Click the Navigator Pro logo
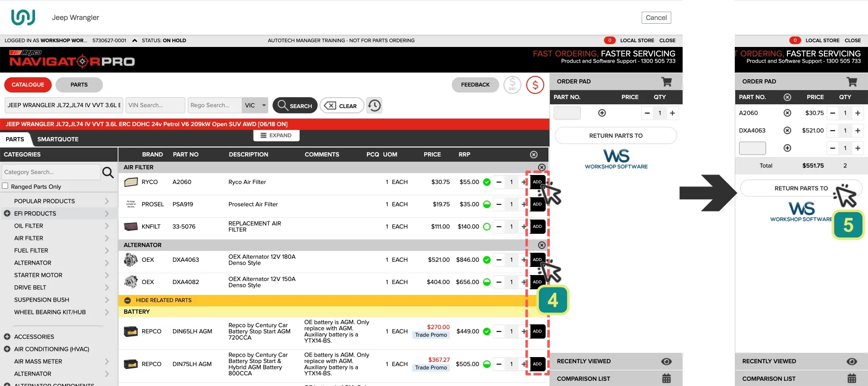The height and width of the screenshot is (386, 868). [x=72, y=60]
